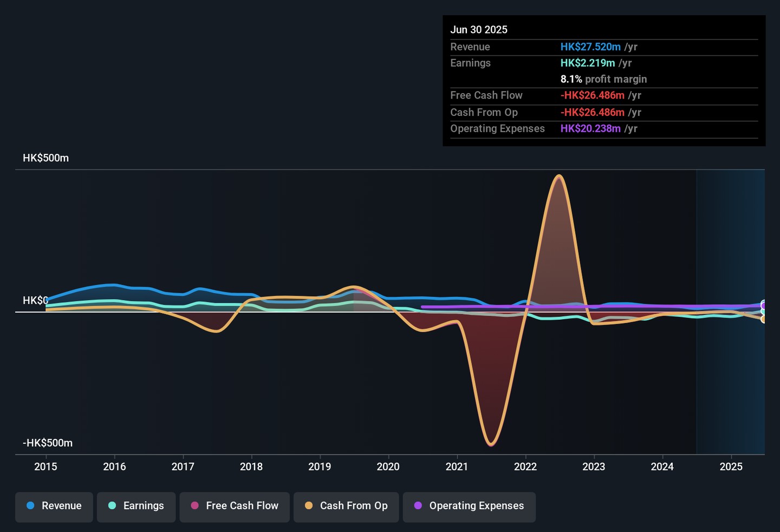Viewport: 780px width, 532px height.
Task: Click the teal Earnings legend dot
Action: (x=112, y=505)
